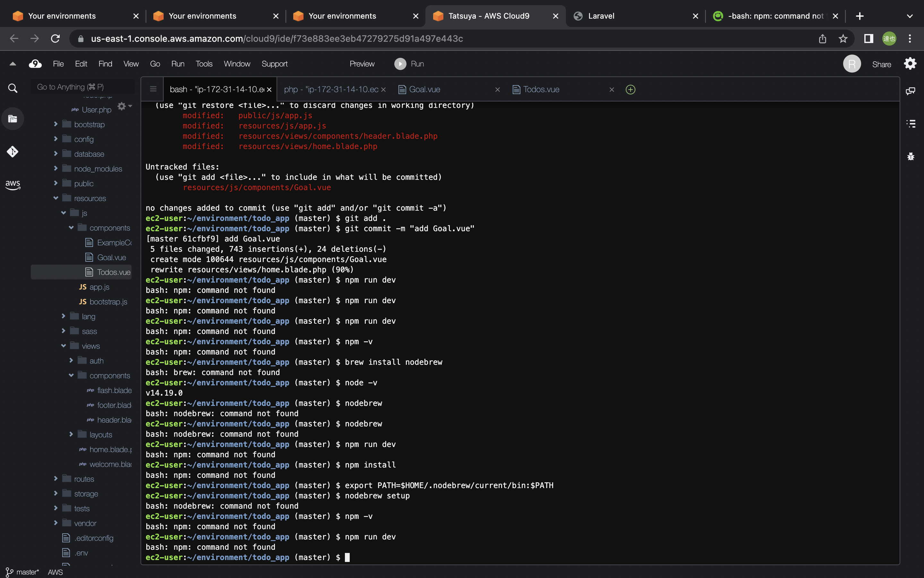Switch to the Laravel browser tab
The width and height of the screenshot is (924, 578).
(x=636, y=16)
